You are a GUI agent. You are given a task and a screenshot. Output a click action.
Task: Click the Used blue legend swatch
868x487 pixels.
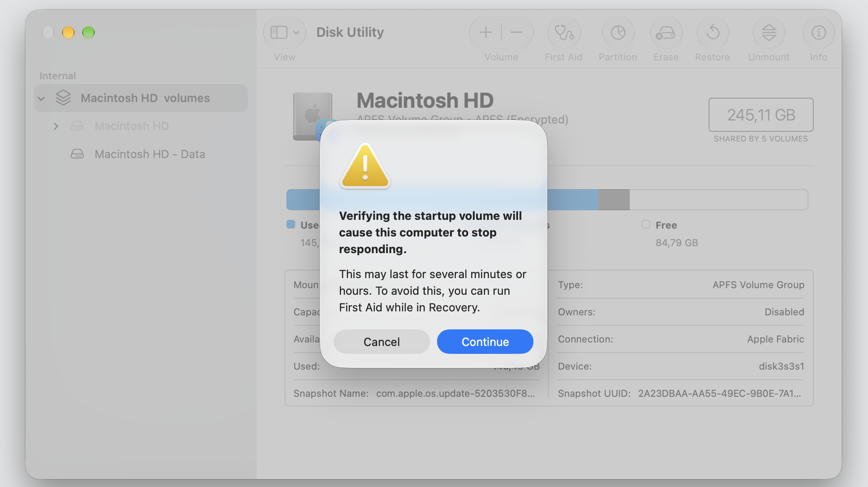click(291, 225)
